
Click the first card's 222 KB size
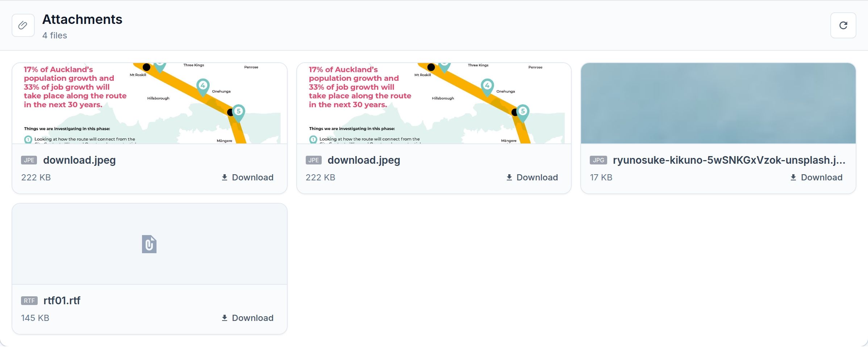[36, 177]
